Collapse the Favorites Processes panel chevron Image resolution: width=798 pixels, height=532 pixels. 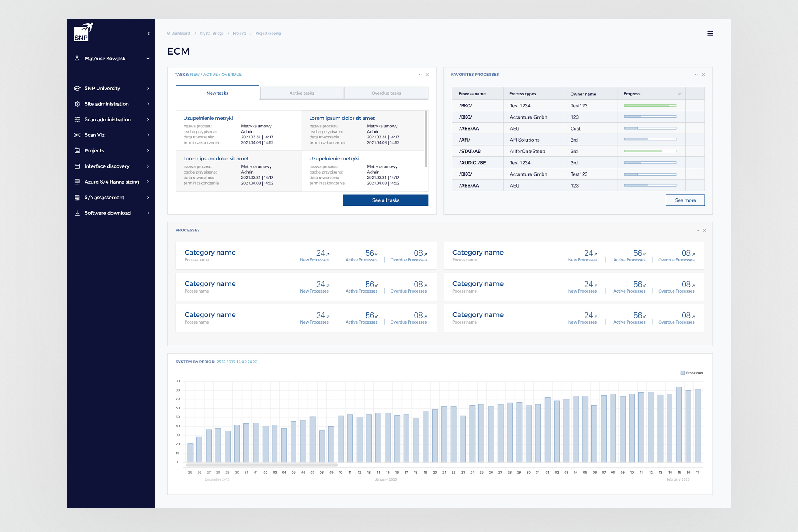pyautogui.click(x=696, y=75)
